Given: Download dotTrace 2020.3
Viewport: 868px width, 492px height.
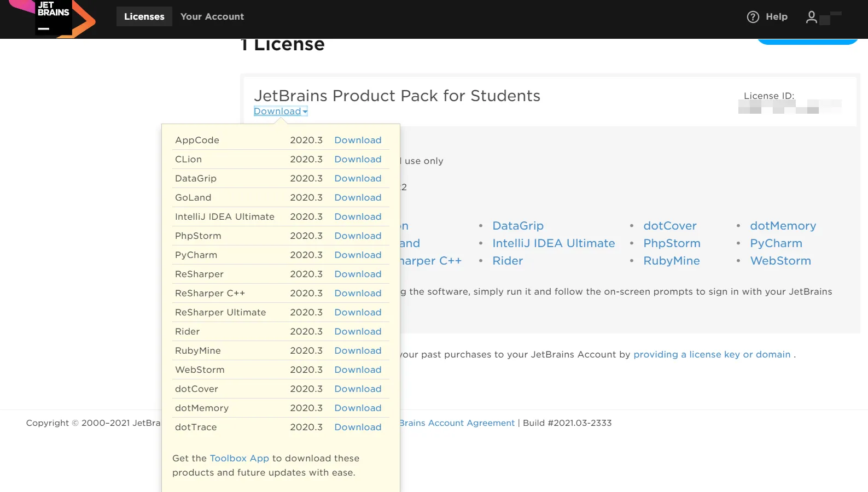Looking at the screenshot, I should 358,427.
